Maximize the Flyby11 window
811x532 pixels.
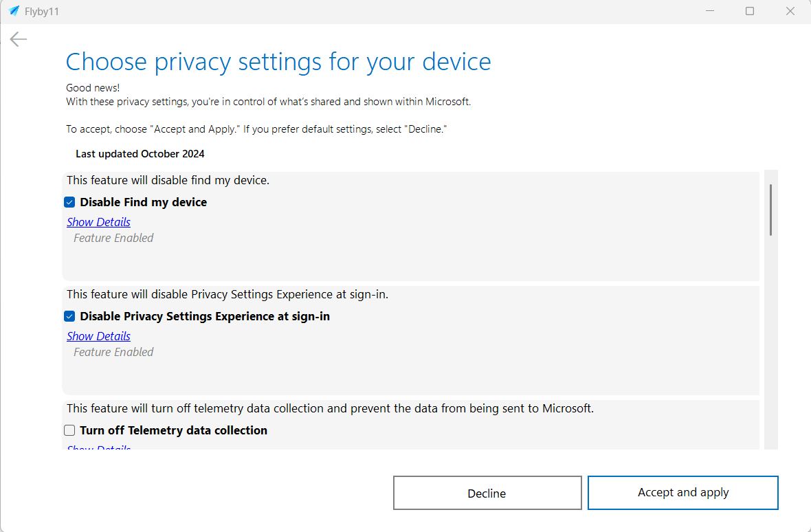click(x=750, y=11)
